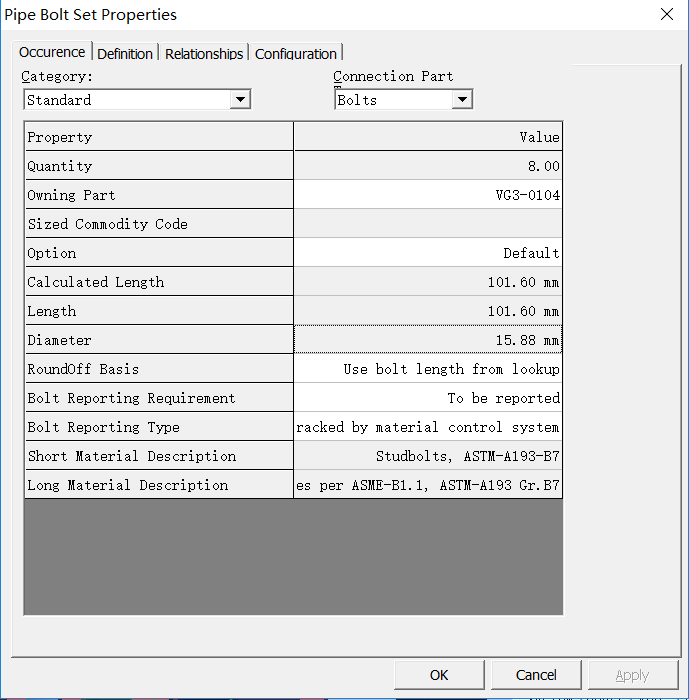Select the Calculated Length value cell

pyautogui.click(x=428, y=282)
